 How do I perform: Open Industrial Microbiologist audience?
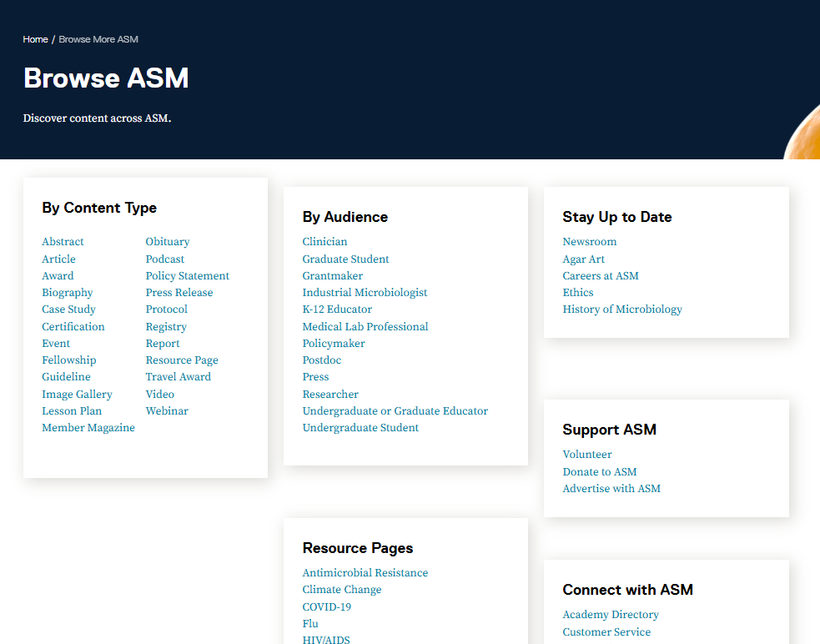click(365, 293)
